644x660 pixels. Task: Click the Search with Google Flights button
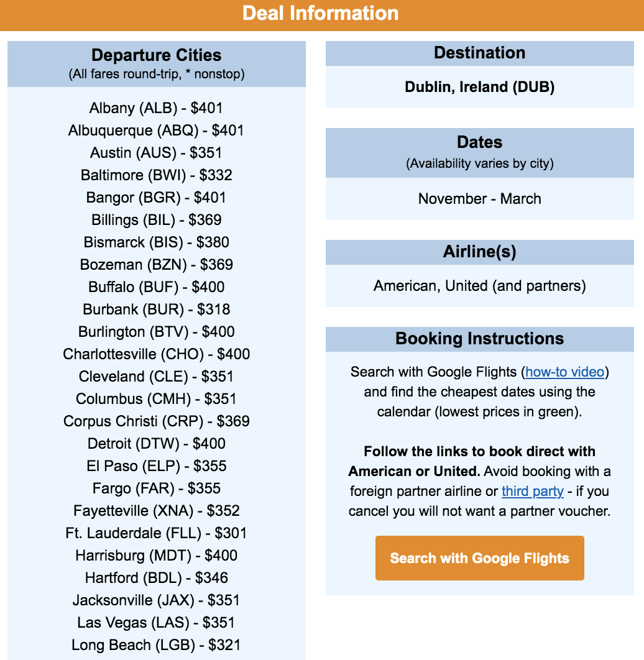(479, 558)
